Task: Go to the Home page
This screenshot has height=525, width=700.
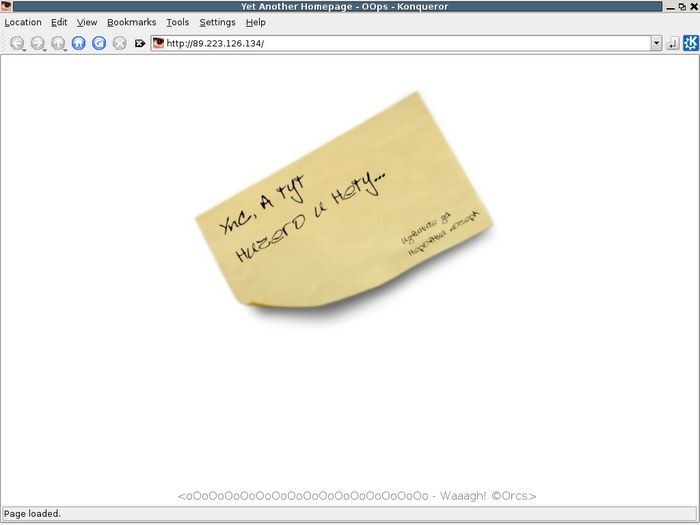Action: [79, 44]
